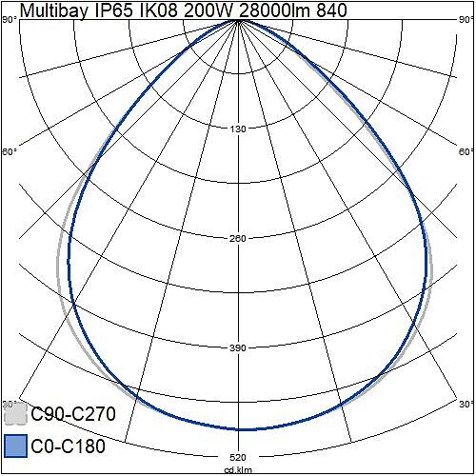Click the blue C0-C180 legend swatch
This screenshot has width=476, height=476.
[15, 446]
